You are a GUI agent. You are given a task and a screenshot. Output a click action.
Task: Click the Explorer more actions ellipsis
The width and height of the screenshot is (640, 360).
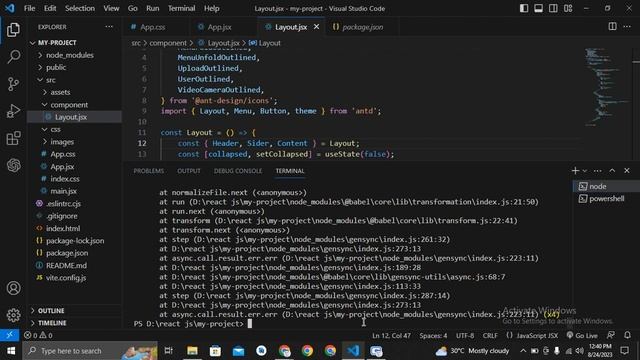point(109,27)
